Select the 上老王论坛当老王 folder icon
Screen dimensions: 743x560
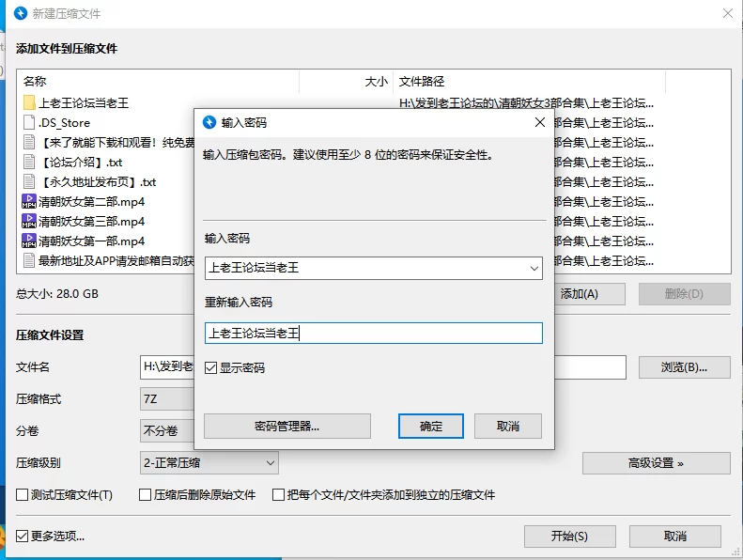pyautogui.click(x=29, y=103)
